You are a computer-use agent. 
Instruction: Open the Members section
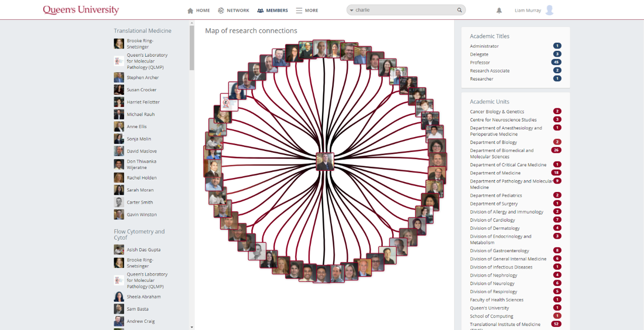(272, 10)
